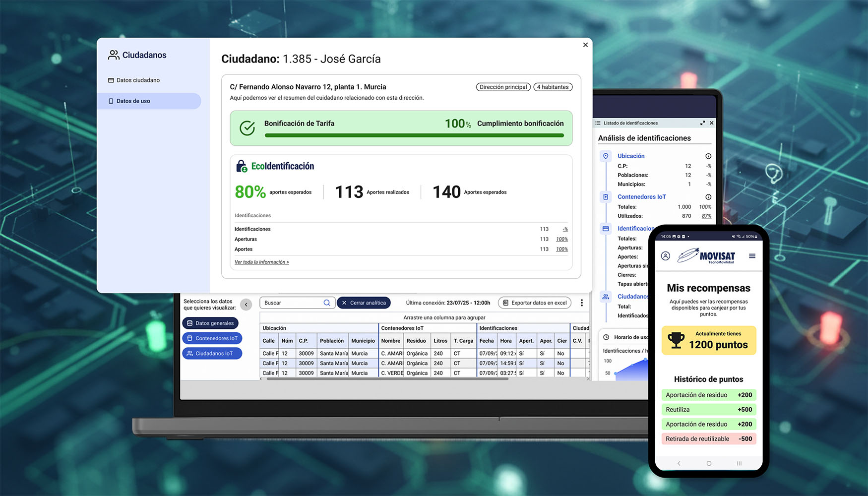
Task: Open the MOVISAT mobile hamburger menu
Action: [x=752, y=256]
